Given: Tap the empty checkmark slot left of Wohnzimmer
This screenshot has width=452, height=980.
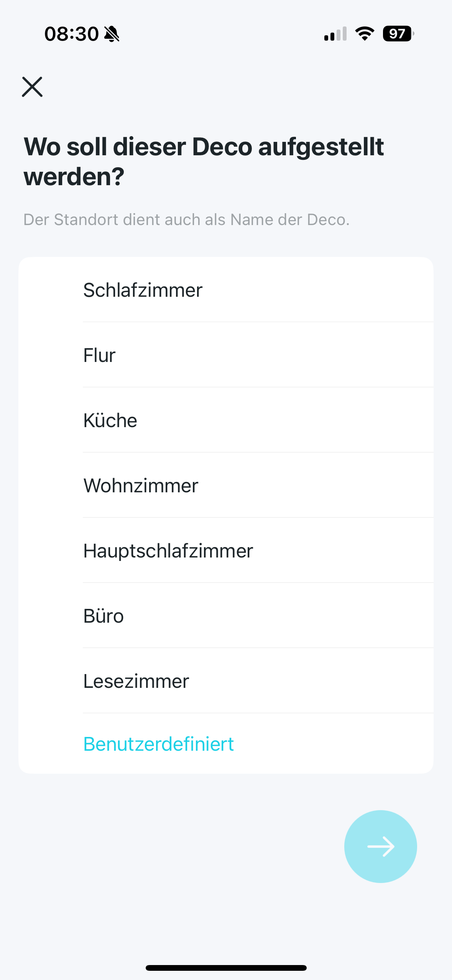Looking at the screenshot, I should coord(51,485).
